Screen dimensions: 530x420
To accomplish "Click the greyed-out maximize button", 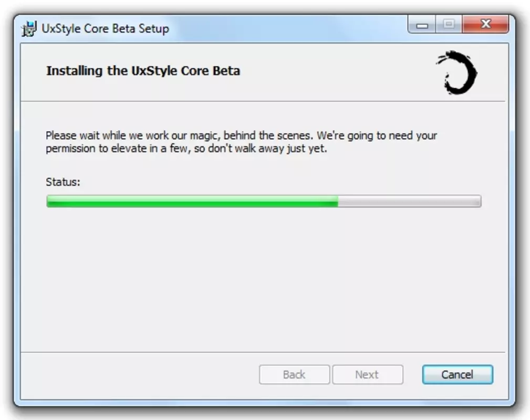I will (x=449, y=24).
